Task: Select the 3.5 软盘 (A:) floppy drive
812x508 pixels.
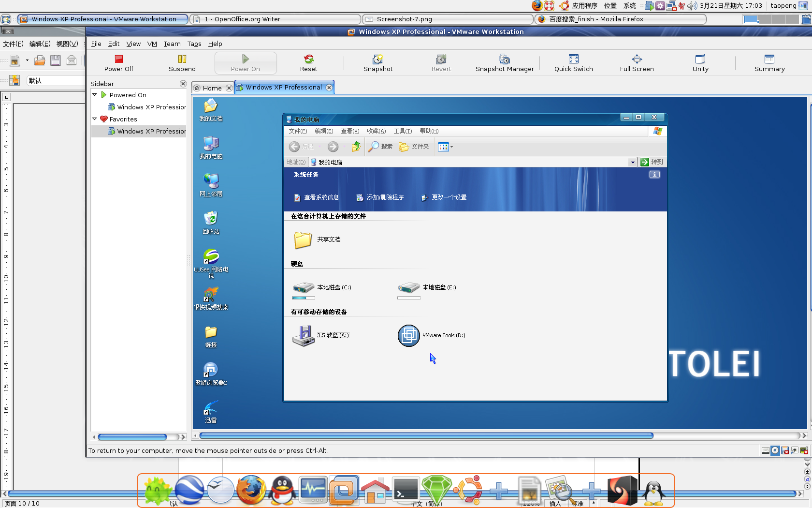Action: tap(321, 336)
